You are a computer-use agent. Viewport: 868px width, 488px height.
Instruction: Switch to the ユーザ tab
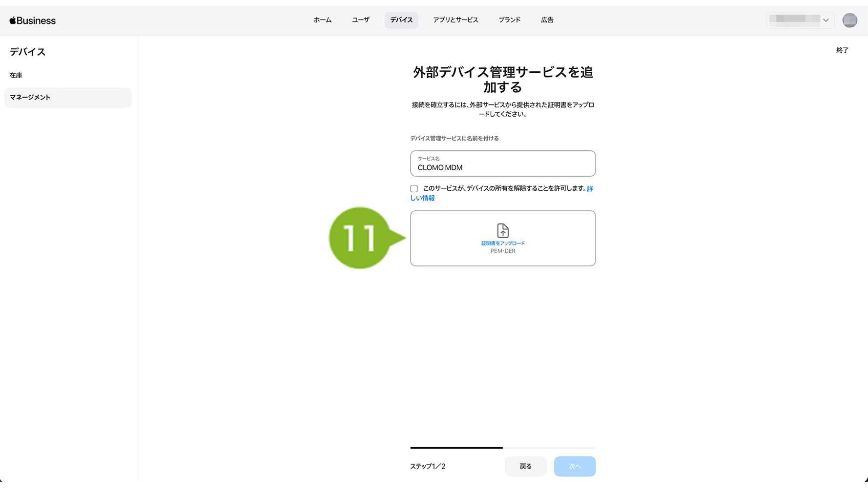click(x=360, y=20)
